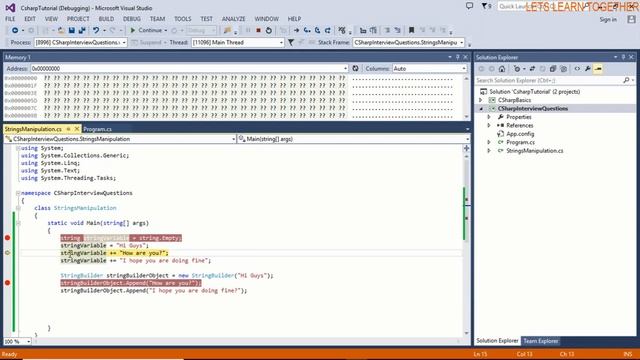Click the Save All icon
This screenshot has width=640, height=360.
82,30
